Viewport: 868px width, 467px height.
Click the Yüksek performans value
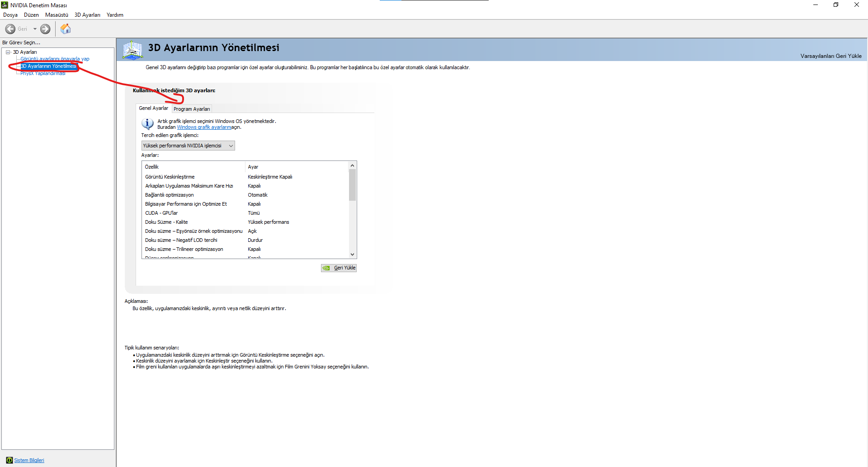click(x=269, y=222)
